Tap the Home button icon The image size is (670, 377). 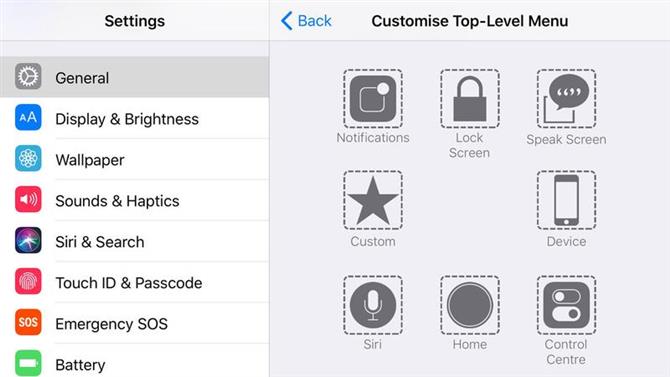point(470,305)
